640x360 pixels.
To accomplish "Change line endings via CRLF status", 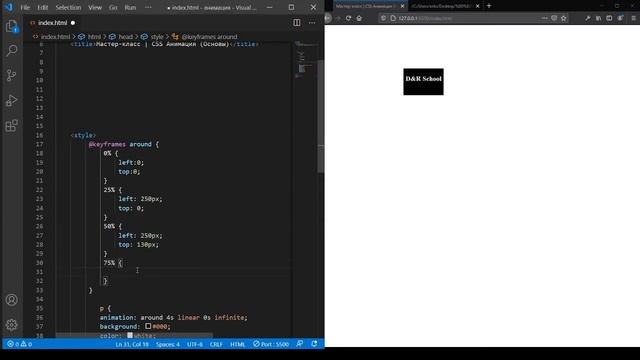I will click(x=216, y=344).
